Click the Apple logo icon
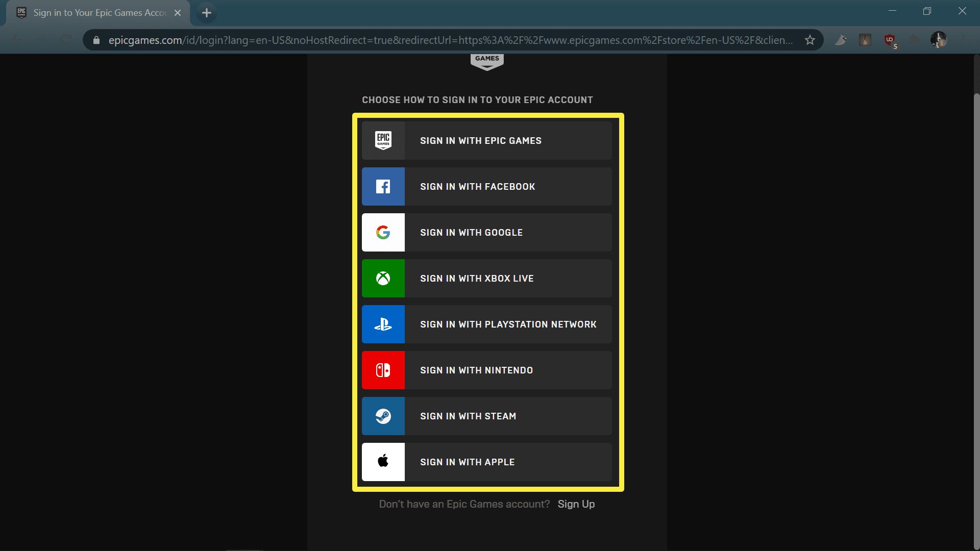The image size is (980, 551). click(383, 461)
